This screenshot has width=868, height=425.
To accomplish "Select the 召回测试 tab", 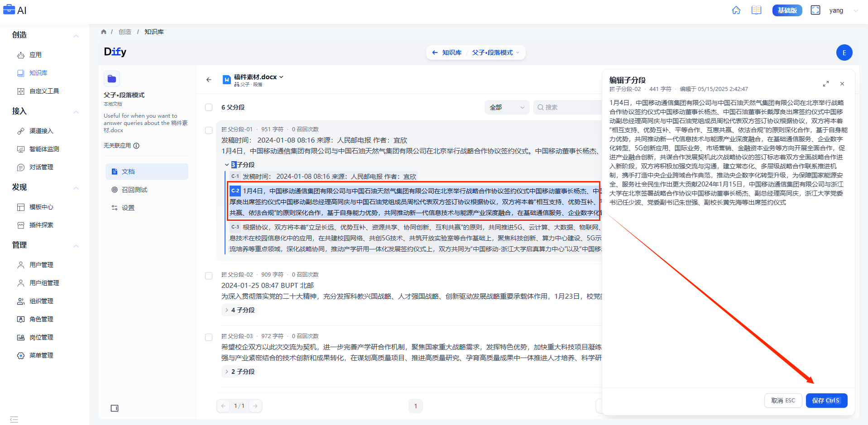I will coord(147,190).
